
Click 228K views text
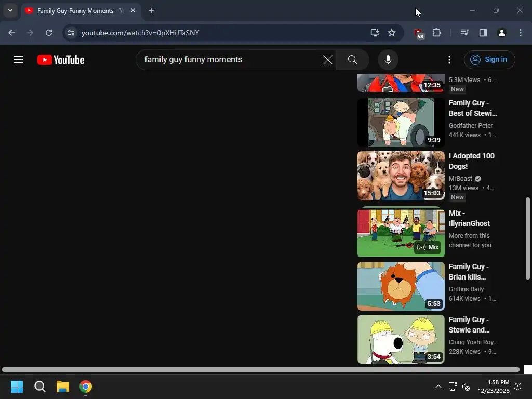pyautogui.click(x=464, y=352)
